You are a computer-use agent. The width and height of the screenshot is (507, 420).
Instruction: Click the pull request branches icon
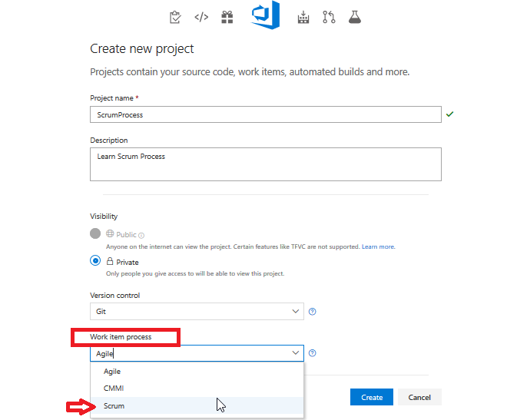[x=329, y=17]
